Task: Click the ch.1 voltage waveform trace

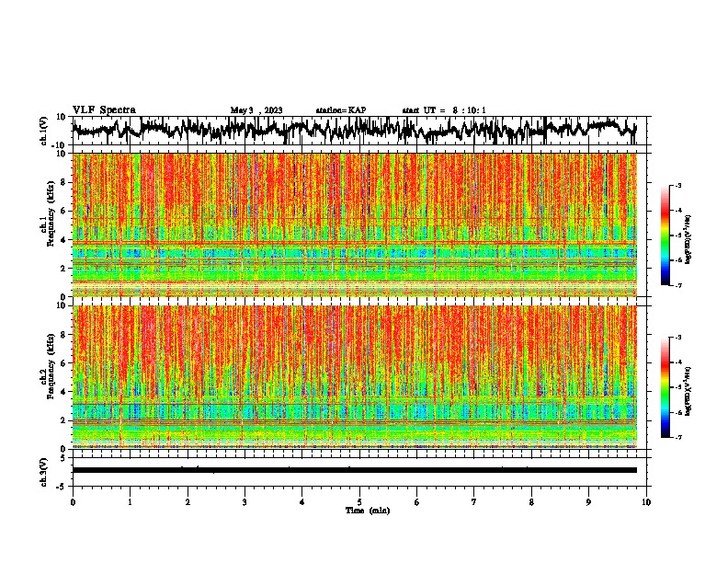Action: click(354, 130)
